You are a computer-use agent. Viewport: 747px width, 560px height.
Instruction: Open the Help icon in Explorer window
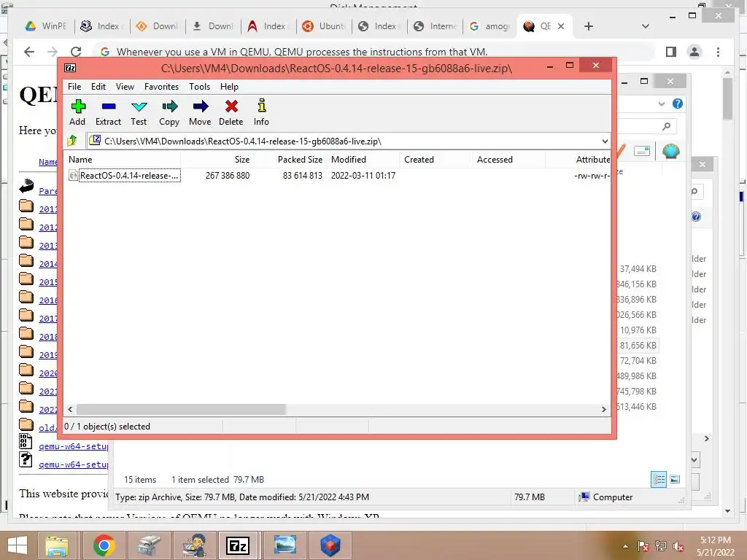[x=678, y=104]
